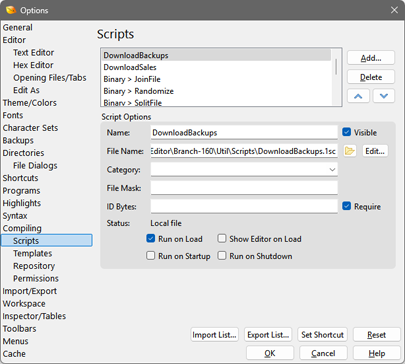
Task: Go to Shortcuts options page
Action: click(20, 178)
